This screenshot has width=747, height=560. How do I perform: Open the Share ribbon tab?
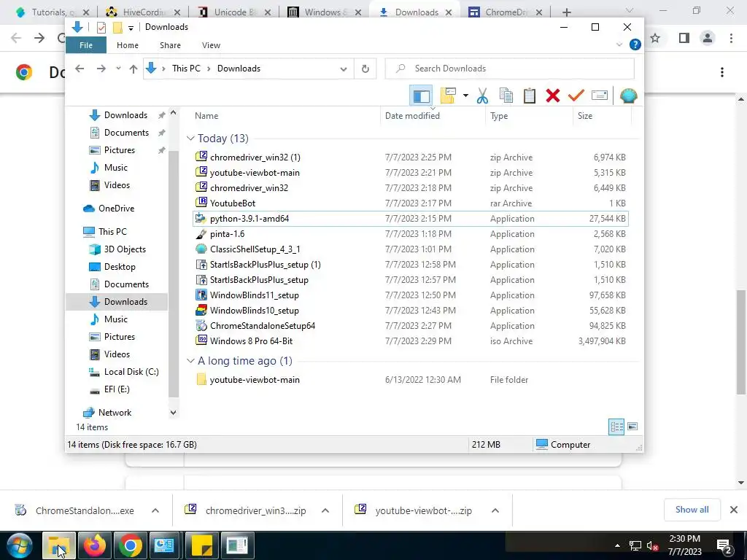pyautogui.click(x=170, y=45)
